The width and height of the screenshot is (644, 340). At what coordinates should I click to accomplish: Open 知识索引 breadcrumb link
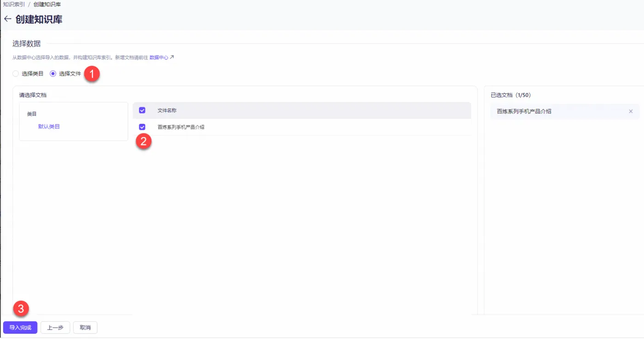point(14,4)
